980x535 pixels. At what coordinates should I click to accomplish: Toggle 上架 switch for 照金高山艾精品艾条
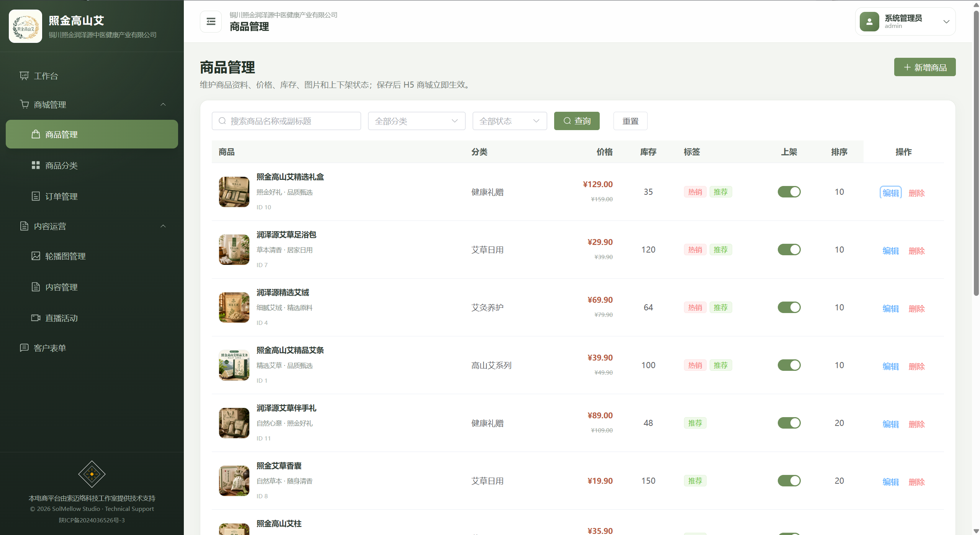click(789, 365)
